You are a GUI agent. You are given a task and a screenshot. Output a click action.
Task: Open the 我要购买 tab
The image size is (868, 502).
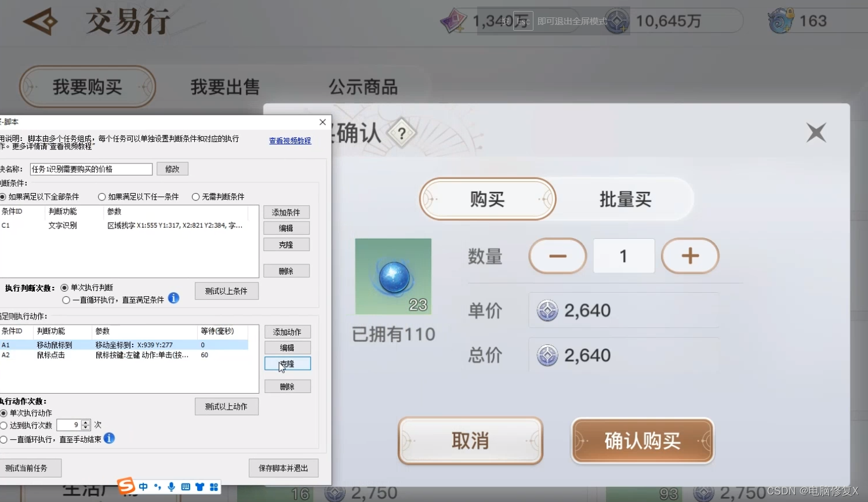tap(88, 87)
